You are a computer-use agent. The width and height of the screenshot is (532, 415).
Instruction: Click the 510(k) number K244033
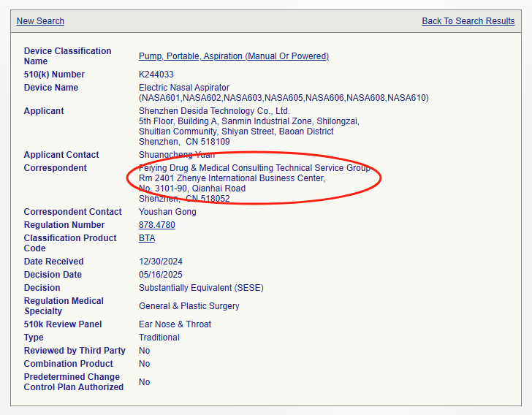click(x=156, y=75)
